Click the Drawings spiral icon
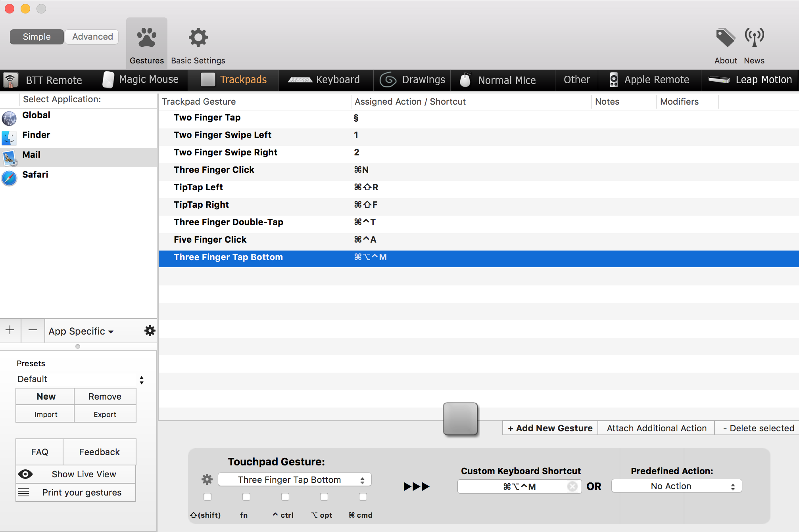Image resolution: width=799 pixels, height=532 pixels. [388, 80]
